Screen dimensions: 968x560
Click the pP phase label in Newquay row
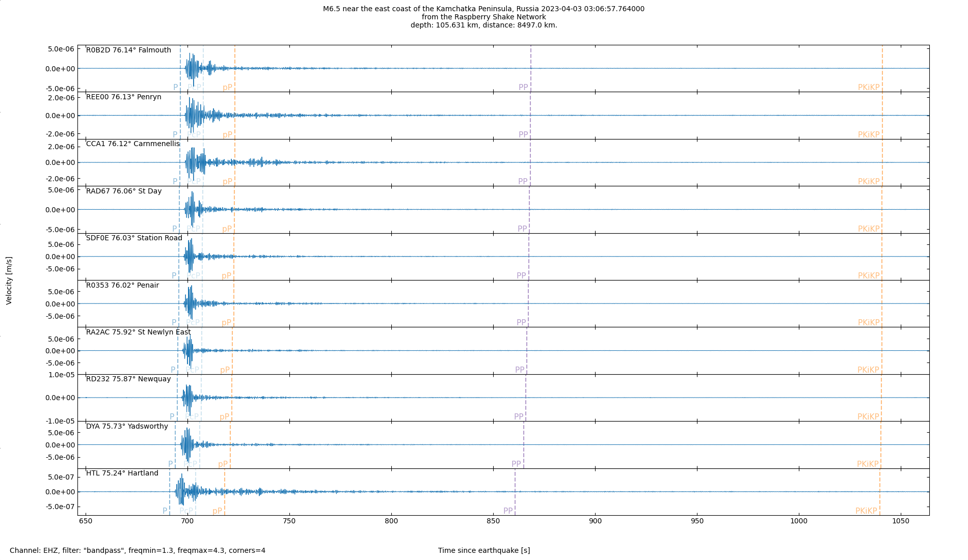click(x=224, y=417)
